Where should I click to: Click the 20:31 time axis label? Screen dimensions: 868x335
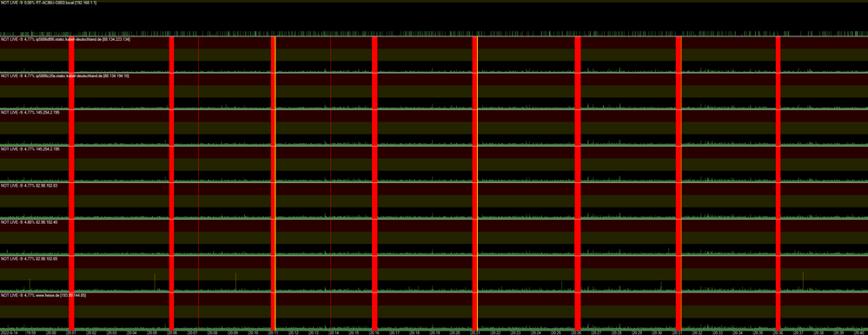tap(678, 332)
